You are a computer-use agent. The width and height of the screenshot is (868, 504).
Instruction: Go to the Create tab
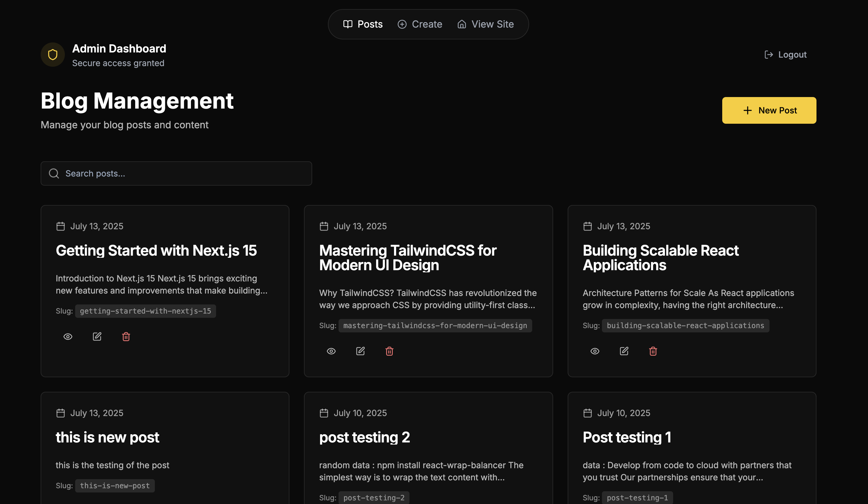pos(420,24)
